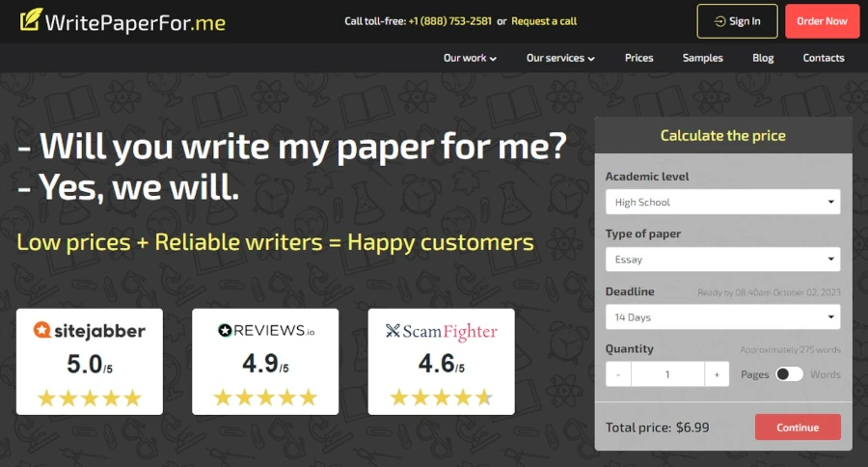Click the ScamFighter crossed-swords icon
This screenshot has width=868, height=467.
pos(393,331)
